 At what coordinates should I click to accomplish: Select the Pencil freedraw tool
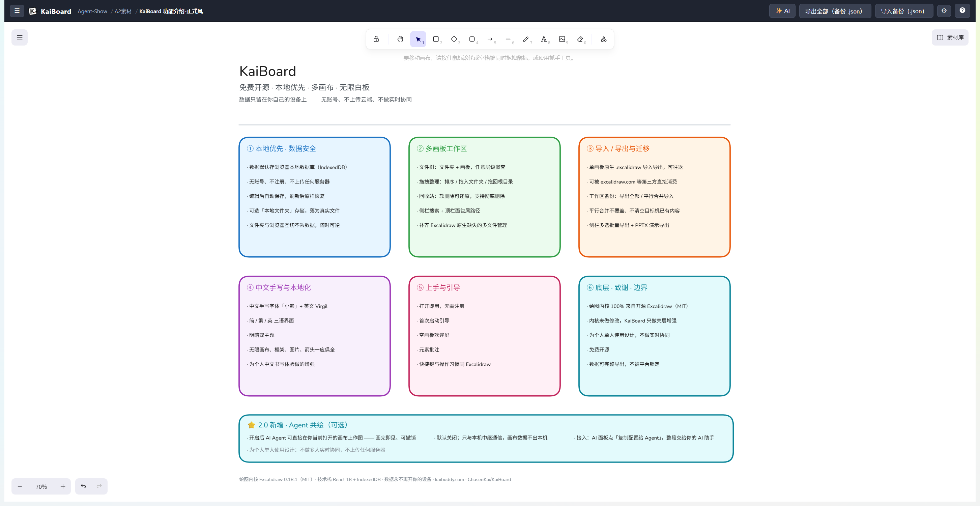[x=526, y=39]
